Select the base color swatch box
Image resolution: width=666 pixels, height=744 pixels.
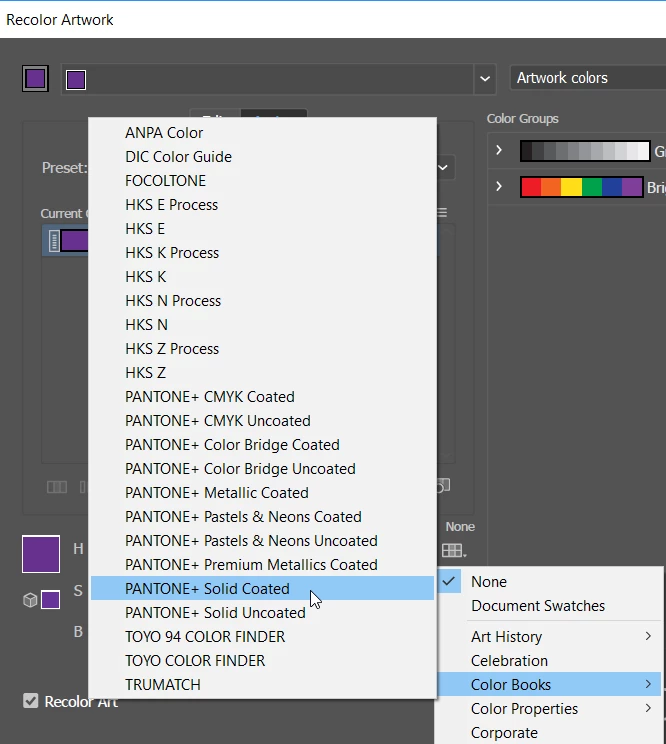(x=36, y=79)
